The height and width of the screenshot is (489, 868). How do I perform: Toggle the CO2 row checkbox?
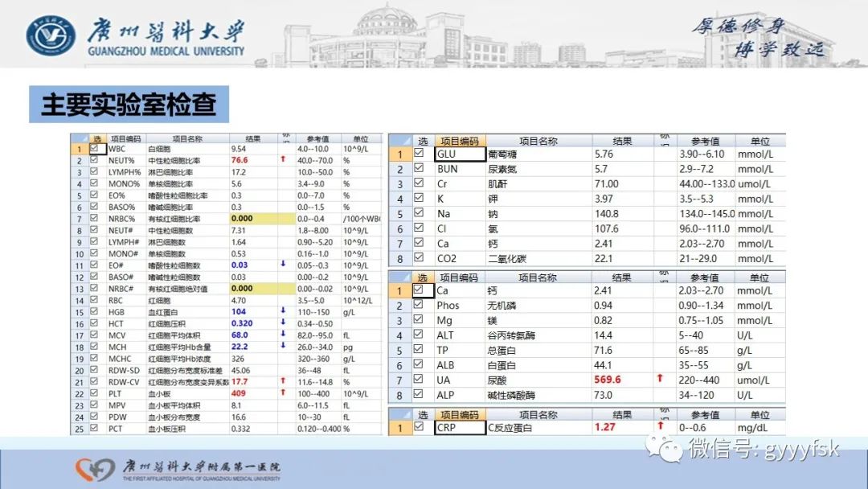(x=419, y=257)
